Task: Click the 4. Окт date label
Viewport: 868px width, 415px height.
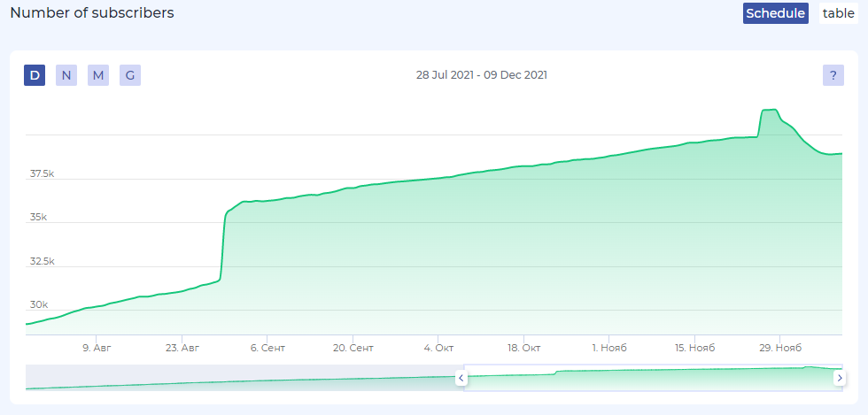Action: click(438, 348)
